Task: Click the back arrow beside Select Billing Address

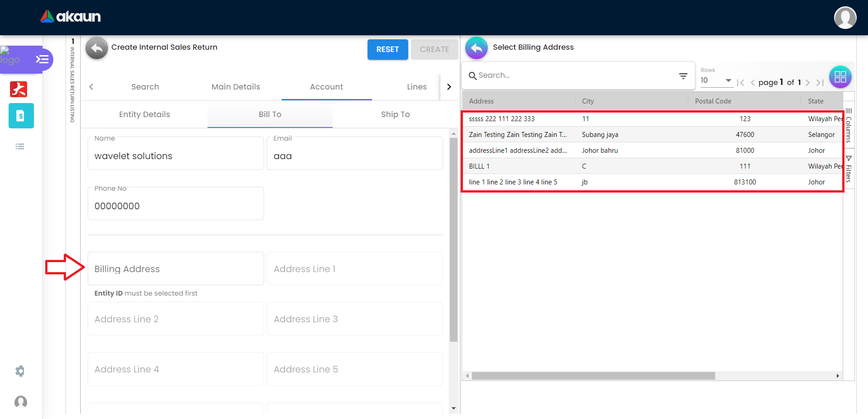Action: (476, 48)
